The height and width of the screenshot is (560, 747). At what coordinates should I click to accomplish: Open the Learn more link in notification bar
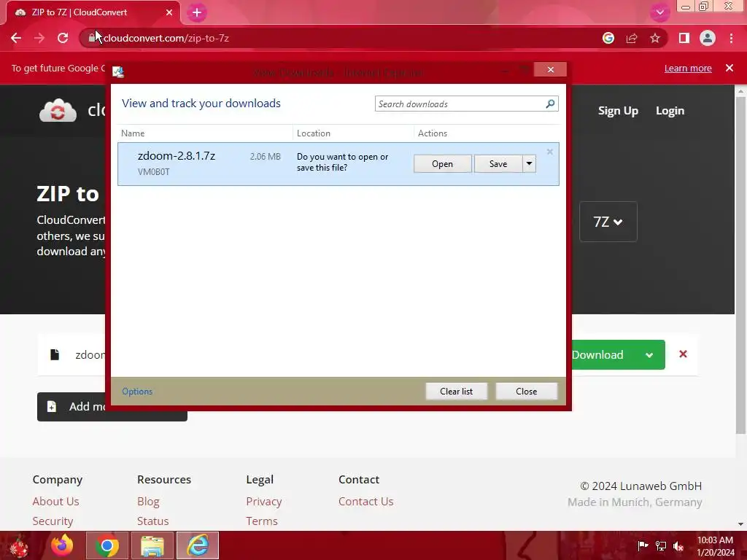point(688,68)
